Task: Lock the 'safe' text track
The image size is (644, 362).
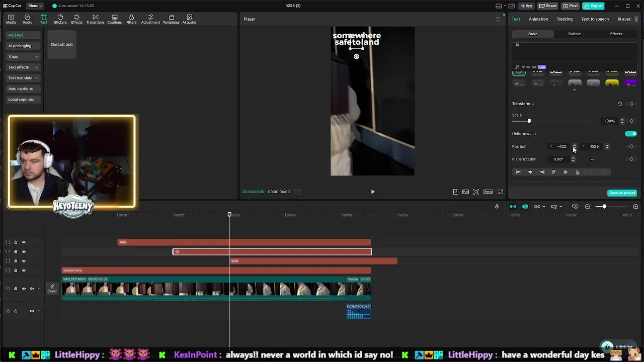Action: point(15,242)
